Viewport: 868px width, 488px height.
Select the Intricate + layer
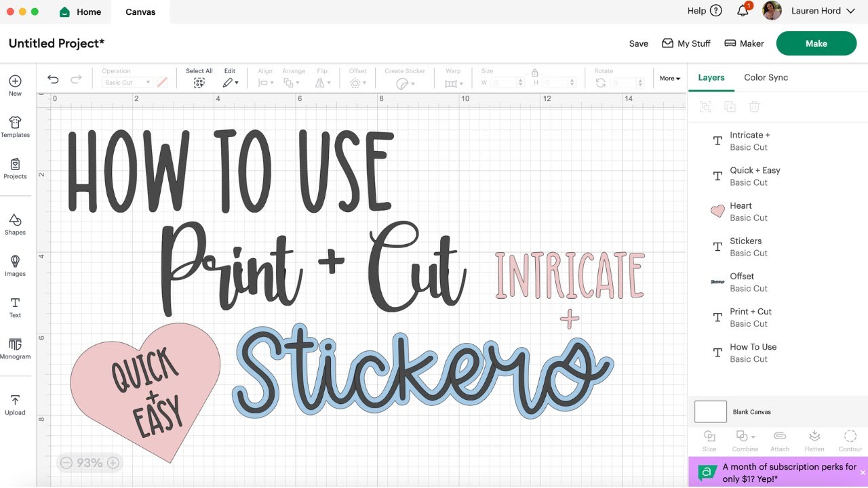click(778, 141)
